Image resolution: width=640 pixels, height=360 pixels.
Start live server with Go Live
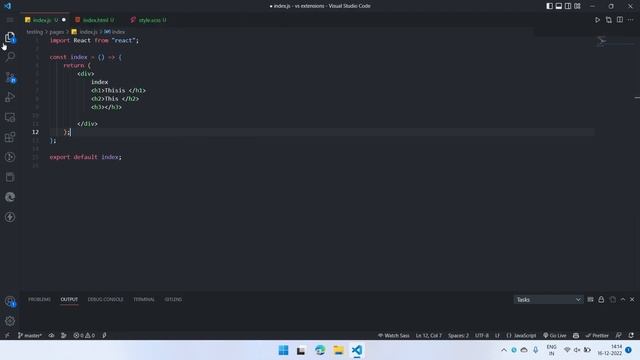554,336
